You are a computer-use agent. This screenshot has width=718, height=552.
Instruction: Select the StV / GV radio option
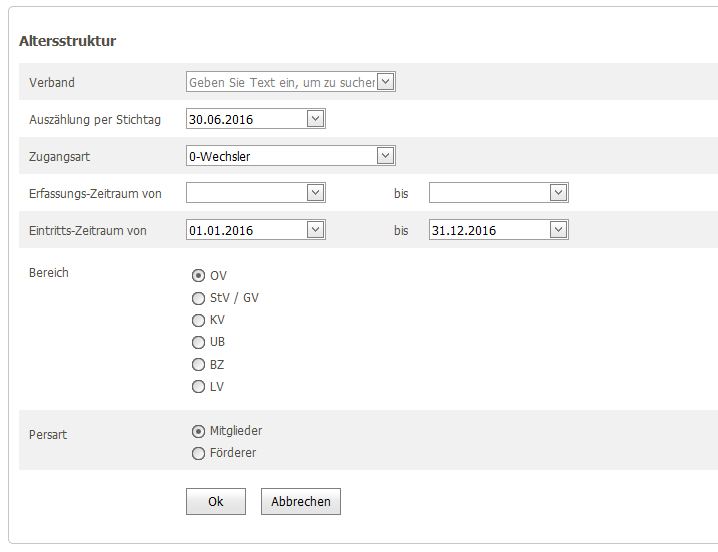[x=198, y=298]
